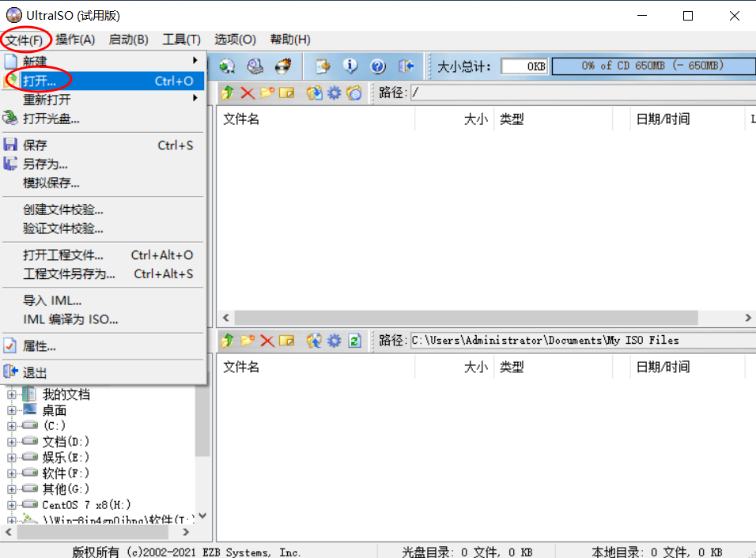Select 工程文件另存为... menu entry
The image size is (756, 558).
pos(104,274)
